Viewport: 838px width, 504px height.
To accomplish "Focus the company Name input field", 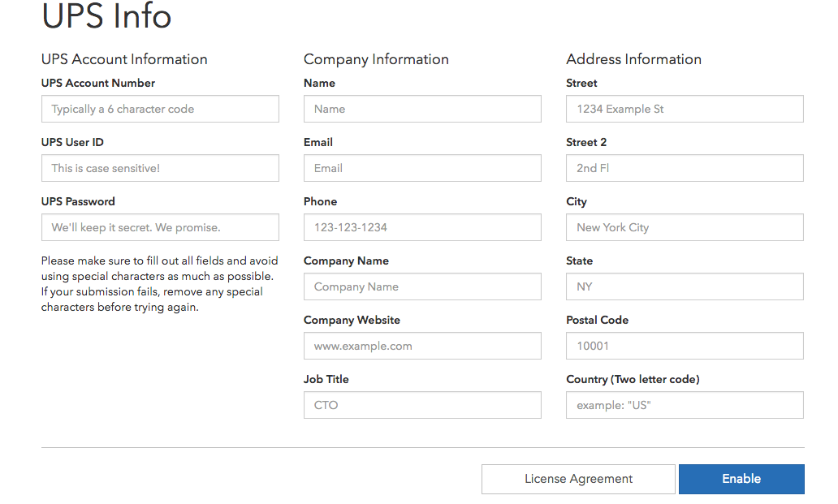I will [422, 109].
